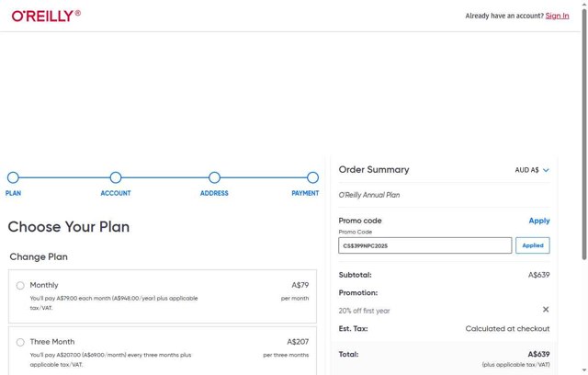This screenshot has height=375, width=588.
Task: Click the A$207 three month price
Action: point(298,342)
